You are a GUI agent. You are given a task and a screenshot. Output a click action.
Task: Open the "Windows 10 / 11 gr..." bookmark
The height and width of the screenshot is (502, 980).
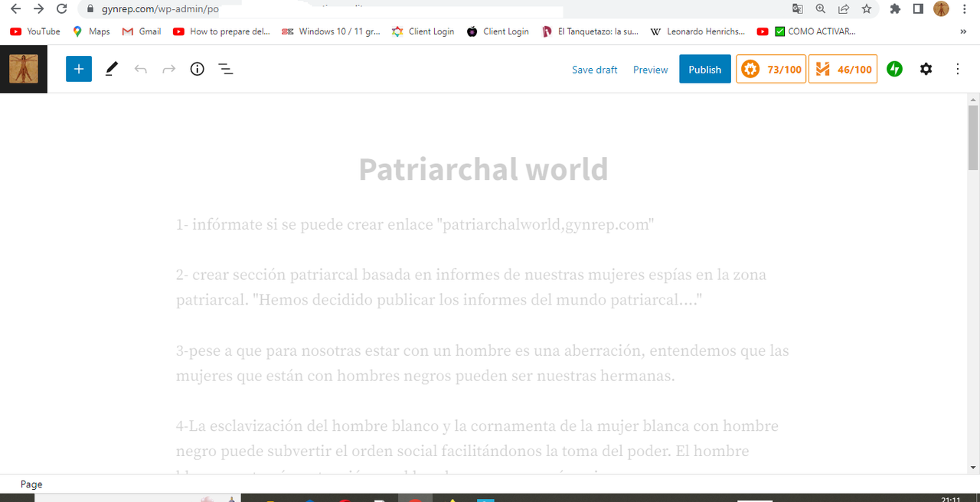tap(332, 31)
